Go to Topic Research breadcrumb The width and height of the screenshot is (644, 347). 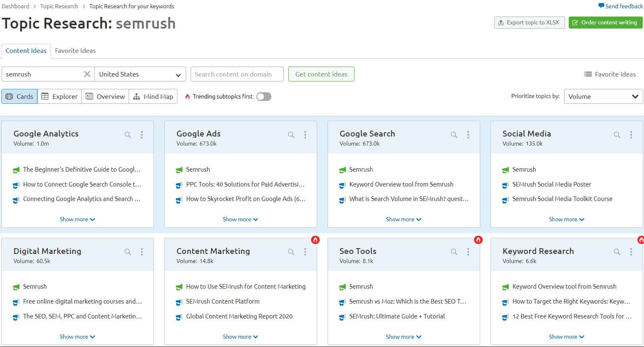point(59,6)
